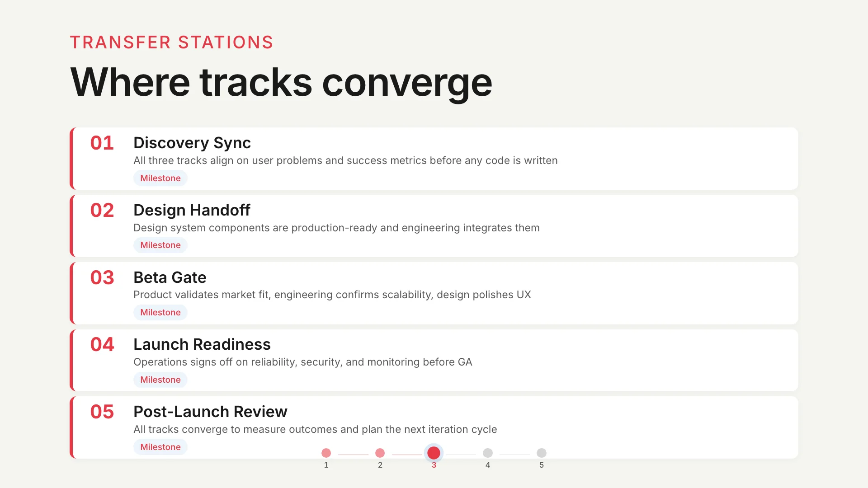
Task: Go to step 4 gray dot
Action: pyautogui.click(x=487, y=453)
